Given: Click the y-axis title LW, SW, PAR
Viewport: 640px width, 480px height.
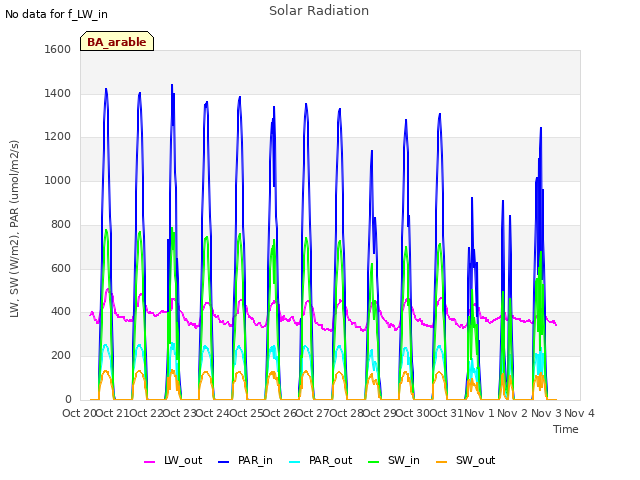Looking at the screenshot, I should point(14,229).
